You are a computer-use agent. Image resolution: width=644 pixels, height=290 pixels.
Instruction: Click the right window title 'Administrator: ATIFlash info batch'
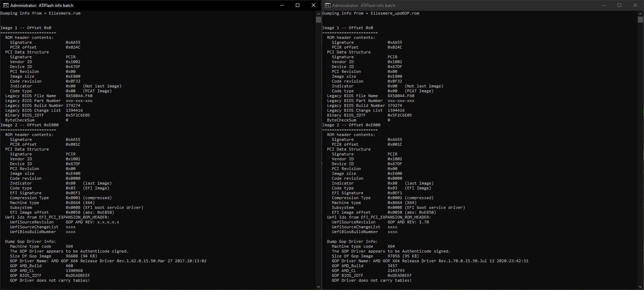(364, 6)
